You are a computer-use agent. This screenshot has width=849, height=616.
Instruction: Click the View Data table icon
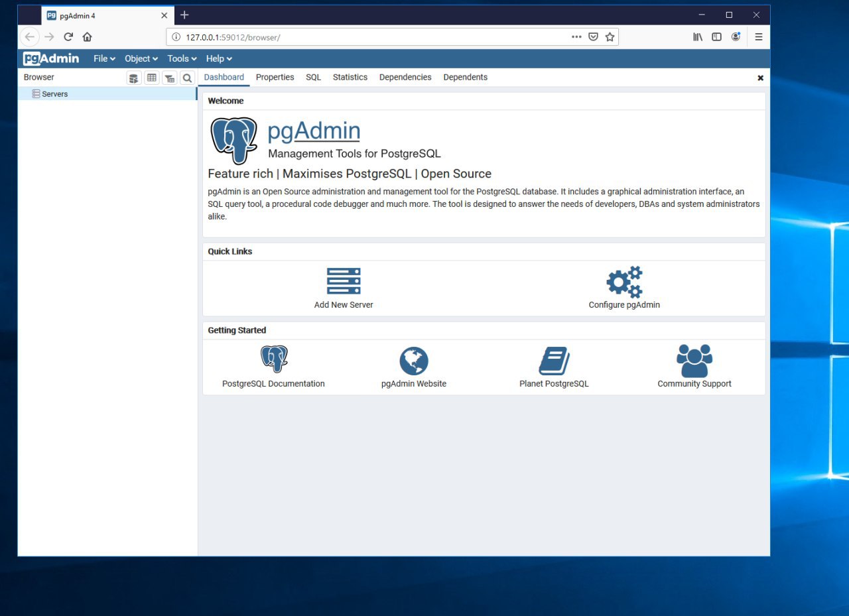152,78
